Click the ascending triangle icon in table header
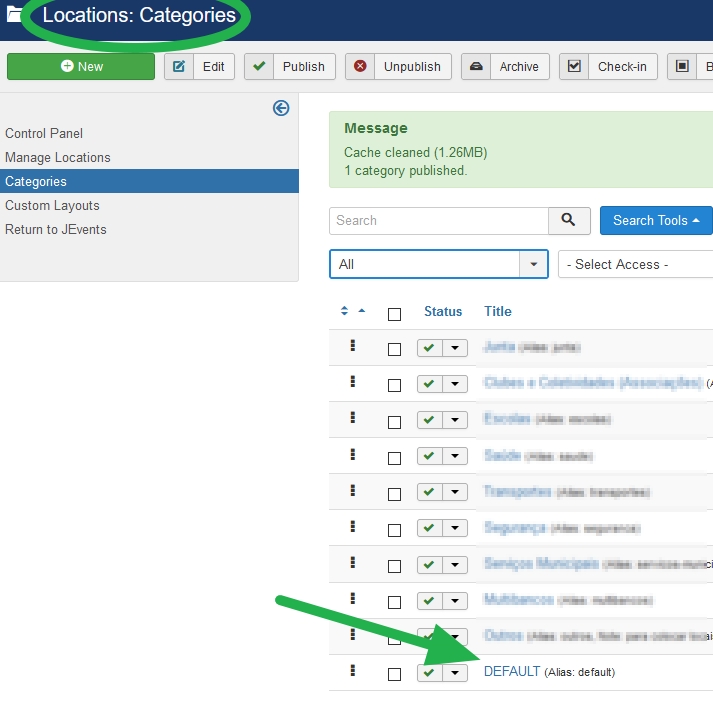Viewport: 713px width, 715px height. point(362,311)
